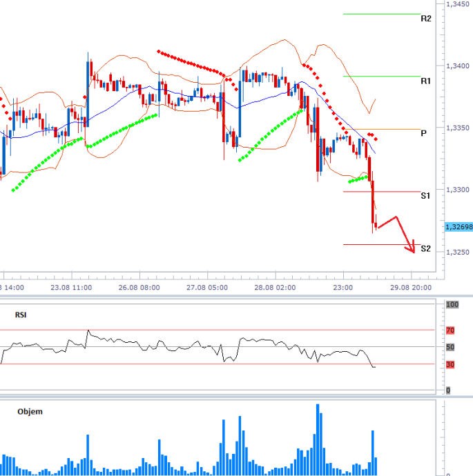Viewport: 473px width, 476px height.
Task: Click the 23.08 11:00 time label
Action: [x=71, y=288]
